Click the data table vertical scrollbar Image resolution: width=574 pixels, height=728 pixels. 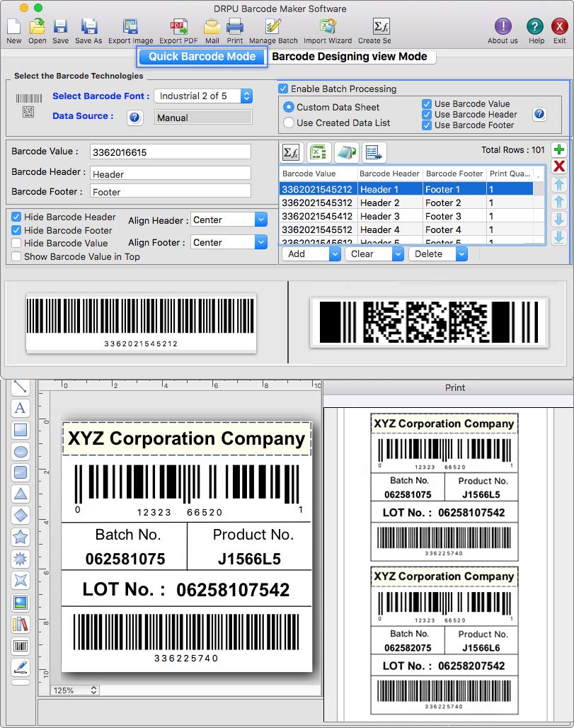[539, 211]
